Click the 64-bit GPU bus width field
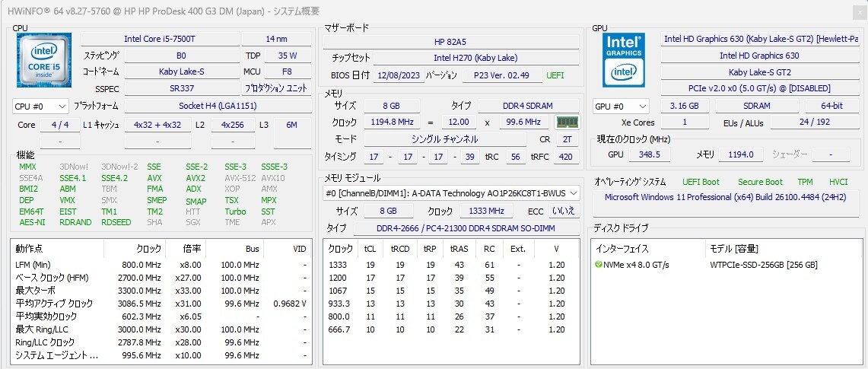 point(832,107)
